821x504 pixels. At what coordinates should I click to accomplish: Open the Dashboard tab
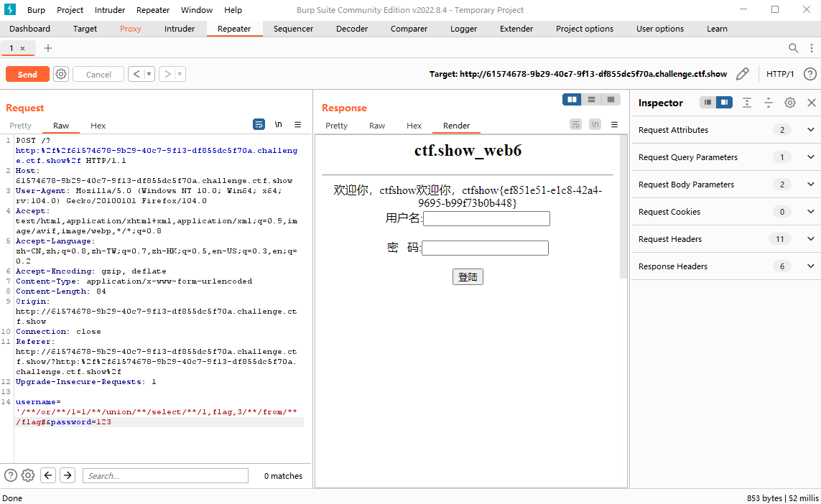click(30, 29)
